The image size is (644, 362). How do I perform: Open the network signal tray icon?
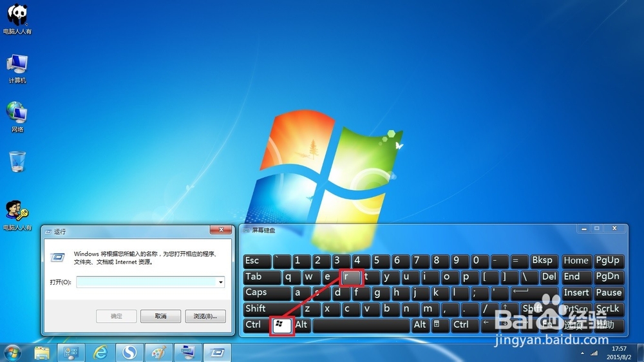[594, 354]
